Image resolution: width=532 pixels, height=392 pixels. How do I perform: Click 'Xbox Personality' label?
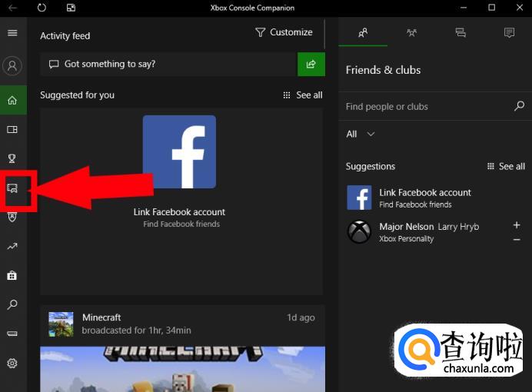pos(406,239)
